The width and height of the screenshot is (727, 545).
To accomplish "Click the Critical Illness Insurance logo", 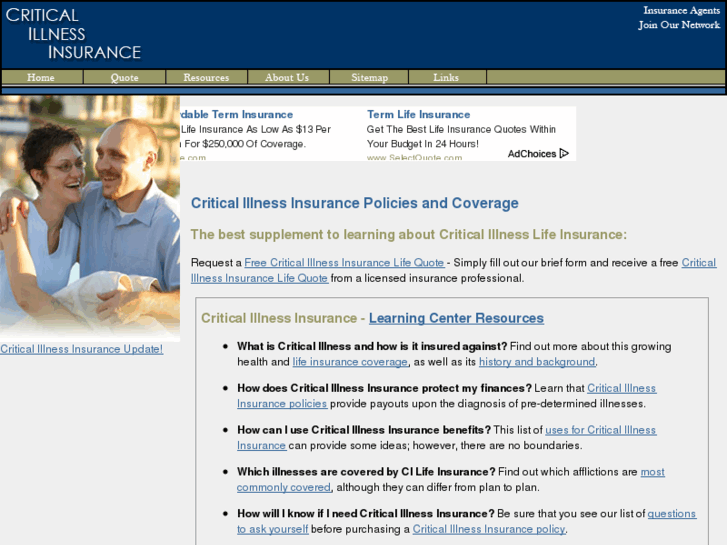I will [73, 34].
